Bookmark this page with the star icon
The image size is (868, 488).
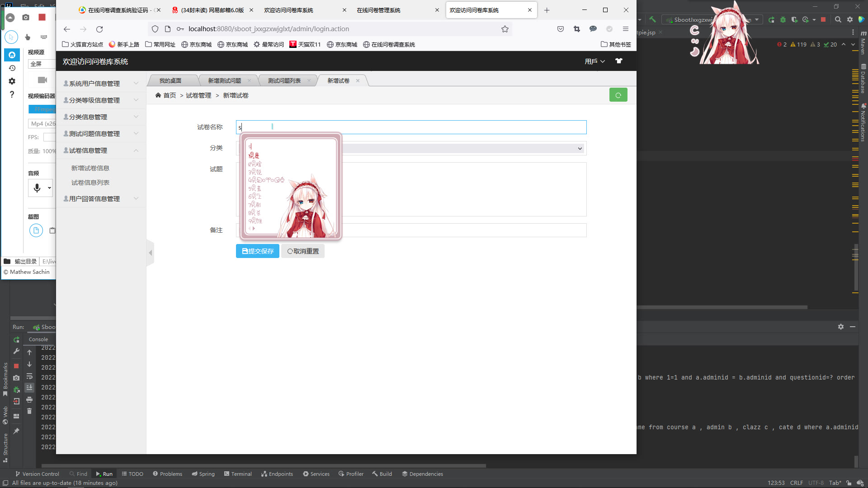click(505, 29)
